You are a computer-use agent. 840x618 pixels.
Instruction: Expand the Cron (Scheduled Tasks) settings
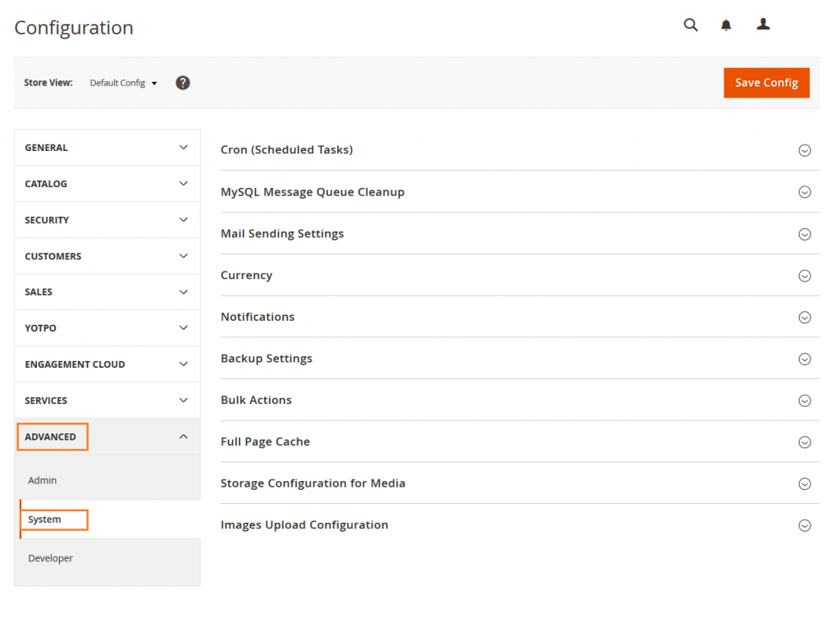805,150
